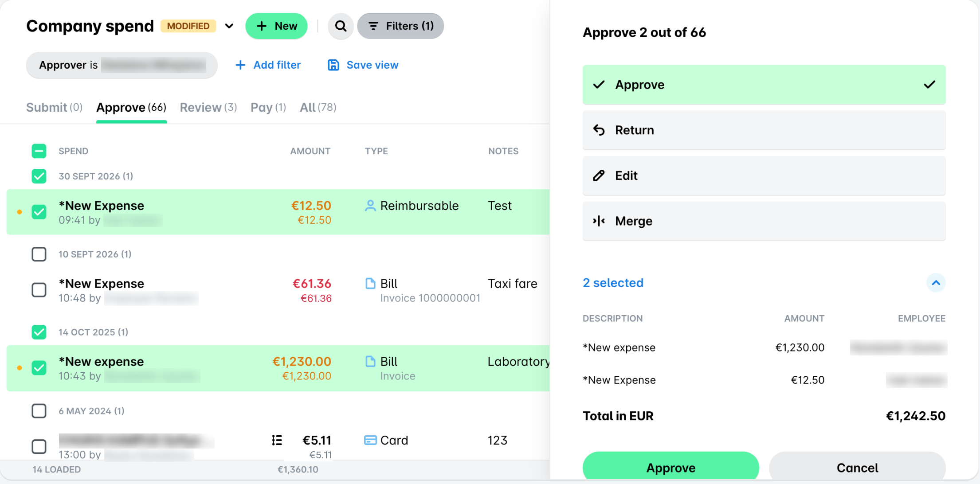Sort by the AMOUNT column header
The width and height of the screenshot is (980, 484).
click(310, 151)
